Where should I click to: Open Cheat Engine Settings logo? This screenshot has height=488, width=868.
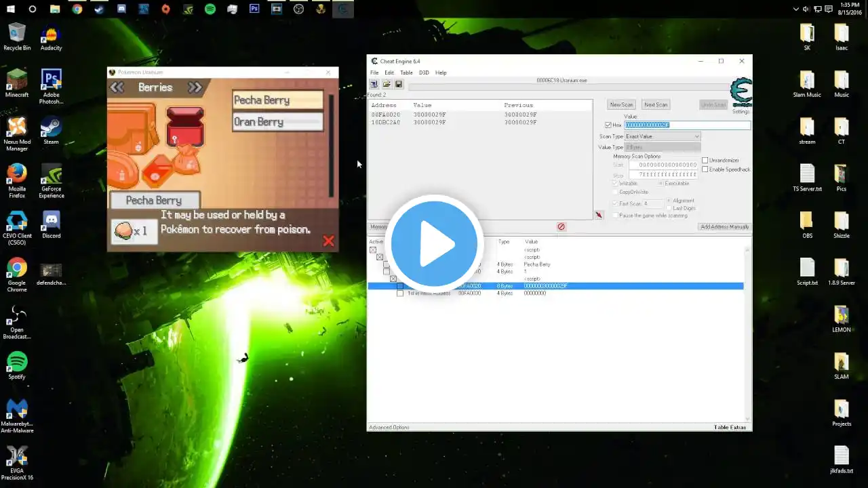(741, 94)
